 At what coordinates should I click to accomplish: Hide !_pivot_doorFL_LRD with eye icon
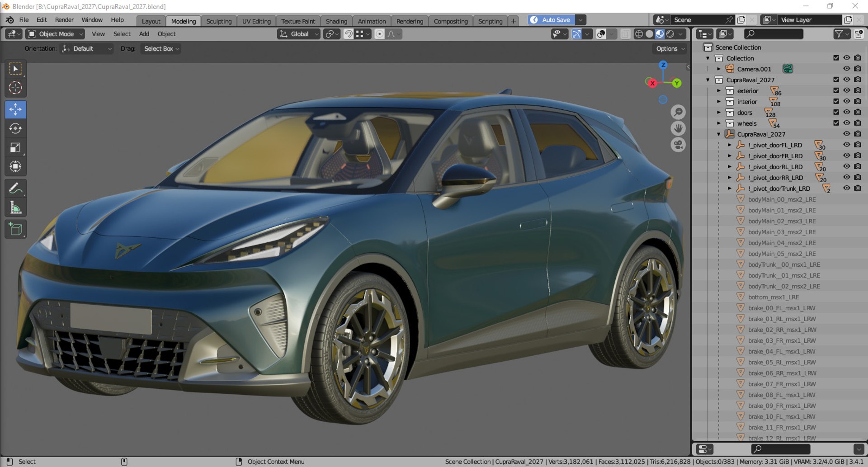[x=847, y=145]
